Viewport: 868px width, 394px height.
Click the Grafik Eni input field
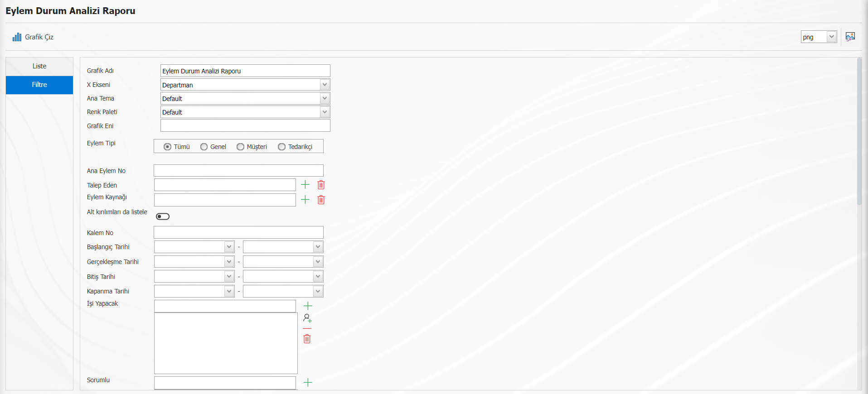coord(245,125)
